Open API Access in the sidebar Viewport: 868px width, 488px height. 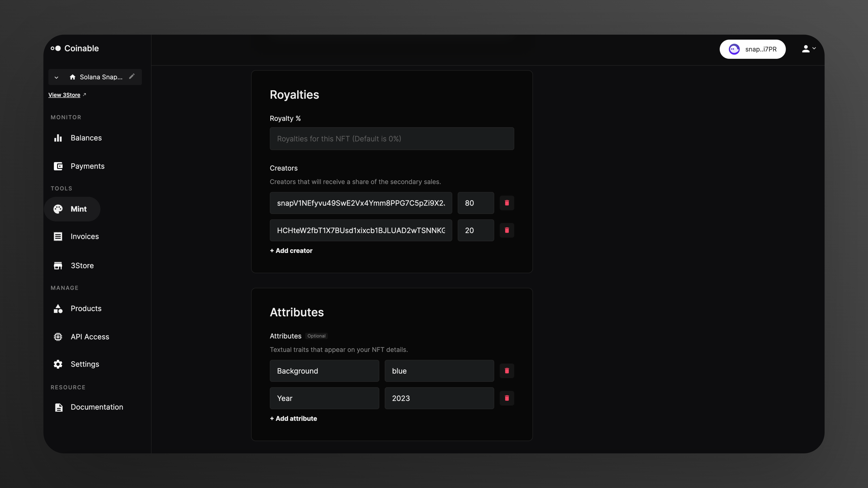90,337
